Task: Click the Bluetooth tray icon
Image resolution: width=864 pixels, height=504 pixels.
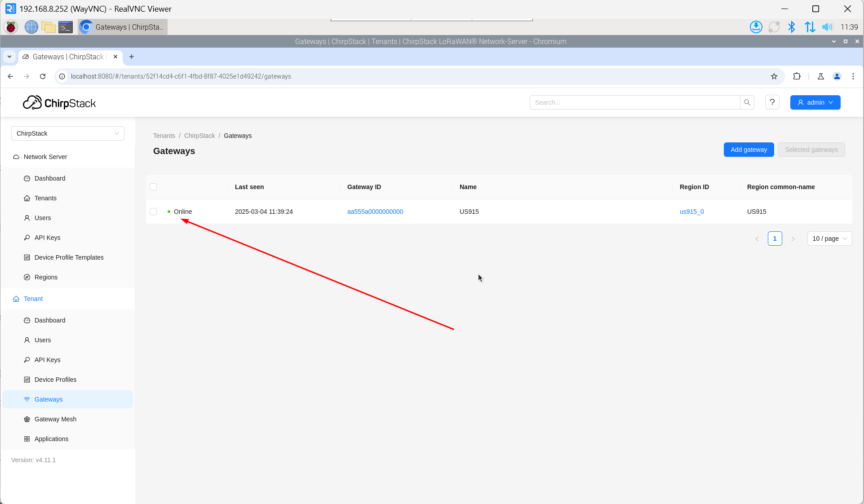Action: coord(791,27)
